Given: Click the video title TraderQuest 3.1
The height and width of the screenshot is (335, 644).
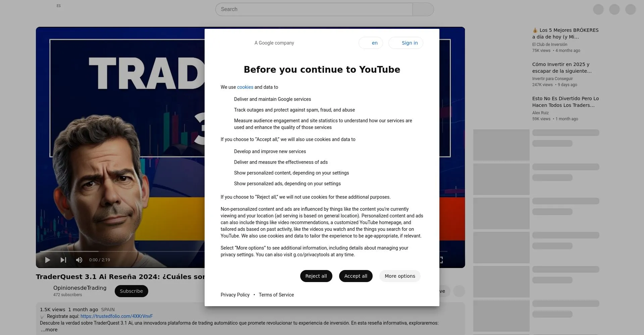Looking at the screenshot, I should click(x=120, y=277).
